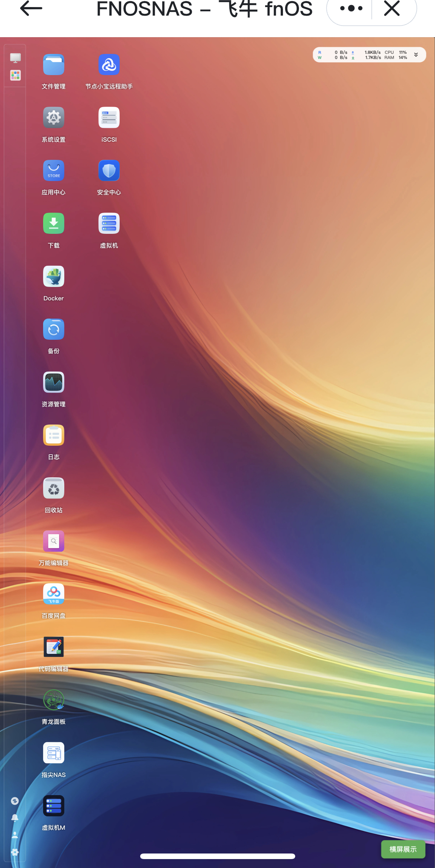Click the RAM 14% usage readout
This screenshot has height=868, width=435.
396,58
